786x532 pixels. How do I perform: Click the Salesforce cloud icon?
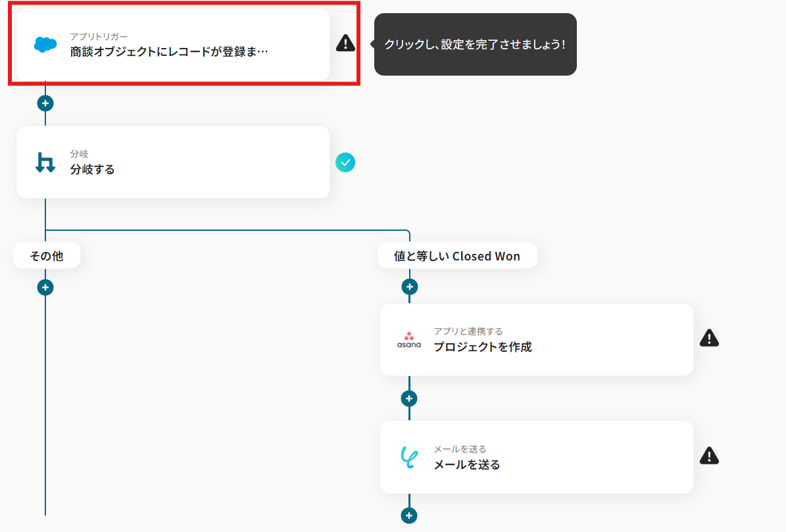(x=45, y=45)
